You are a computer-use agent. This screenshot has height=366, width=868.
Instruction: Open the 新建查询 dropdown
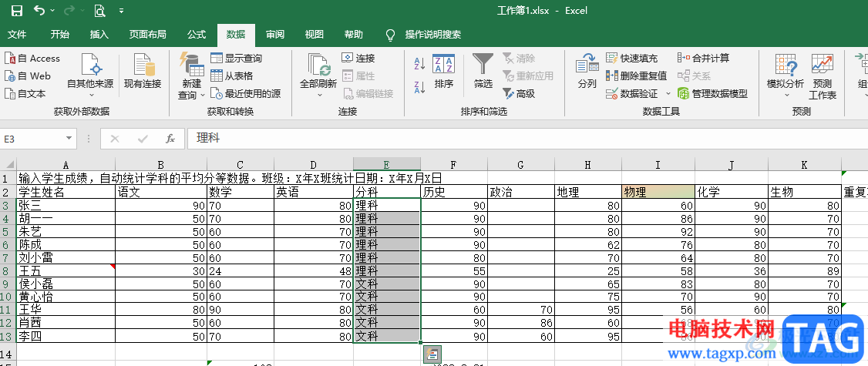coord(191,76)
